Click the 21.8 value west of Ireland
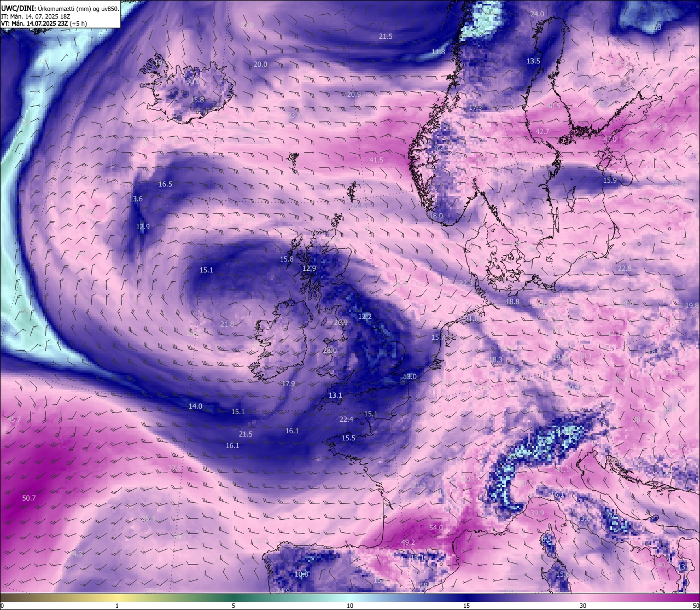 coord(227,324)
